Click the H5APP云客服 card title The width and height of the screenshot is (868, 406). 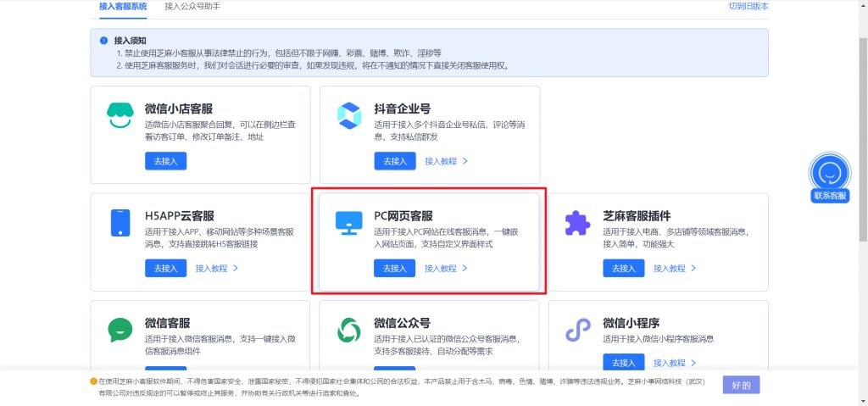pos(180,216)
